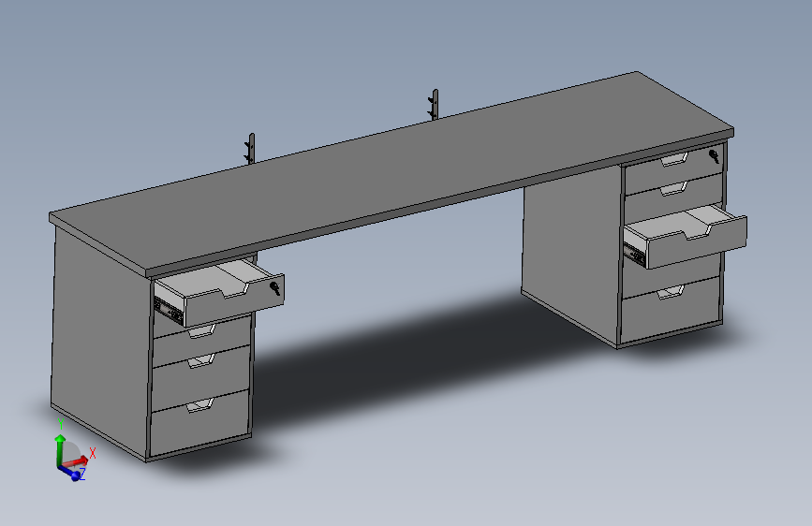Click the slide rail on the left open drawer

[x=169, y=309]
